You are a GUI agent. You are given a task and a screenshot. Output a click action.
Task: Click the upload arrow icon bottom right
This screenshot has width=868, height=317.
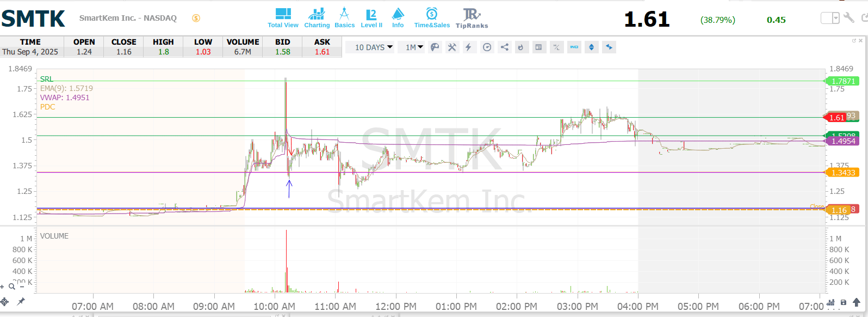coord(857,302)
